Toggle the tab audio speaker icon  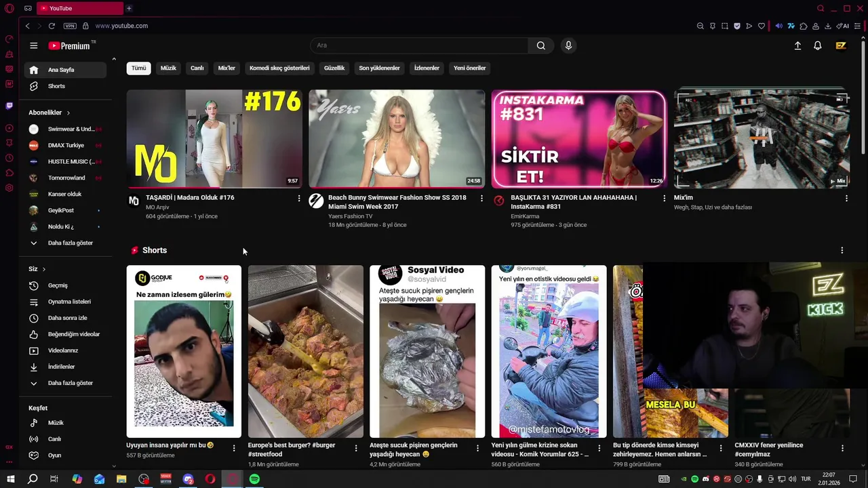(x=778, y=26)
